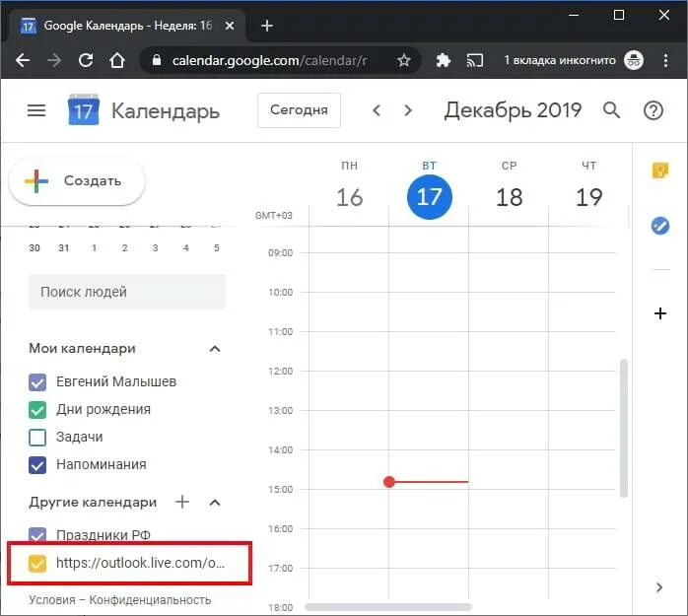Click the address bar URL
The image size is (688, 616).
(269, 60)
